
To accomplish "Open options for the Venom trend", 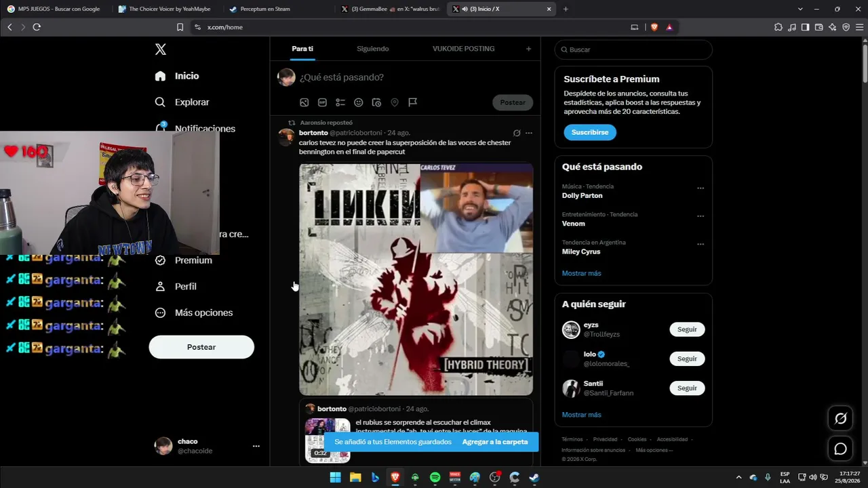I will (x=701, y=216).
